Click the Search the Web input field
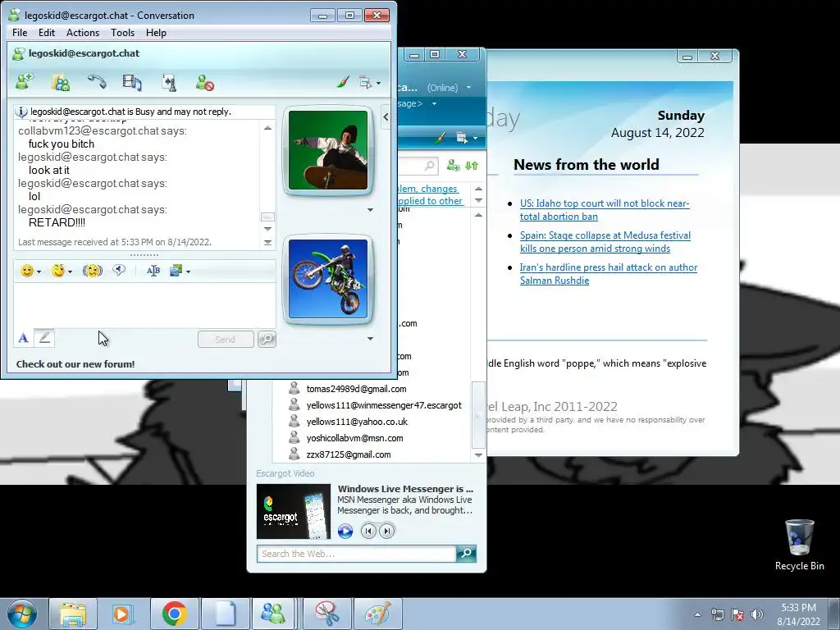 (357, 554)
